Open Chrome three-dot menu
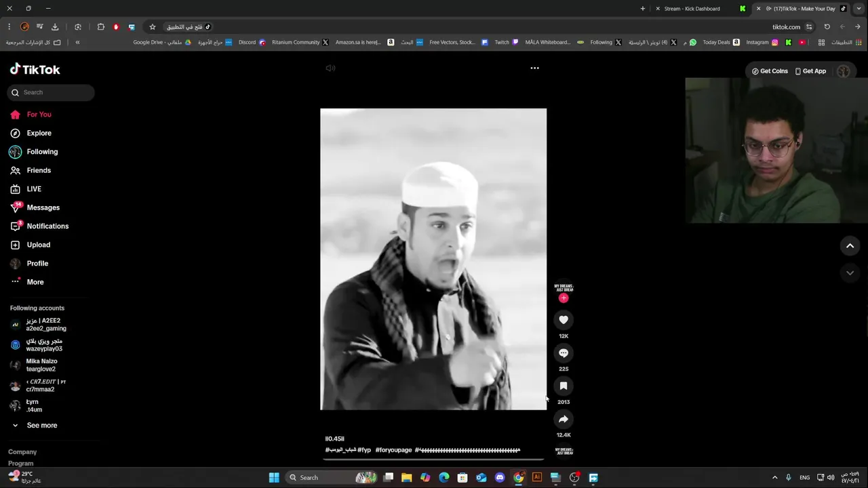The width and height of the screenshot is (868, 488). click(9, 27)
